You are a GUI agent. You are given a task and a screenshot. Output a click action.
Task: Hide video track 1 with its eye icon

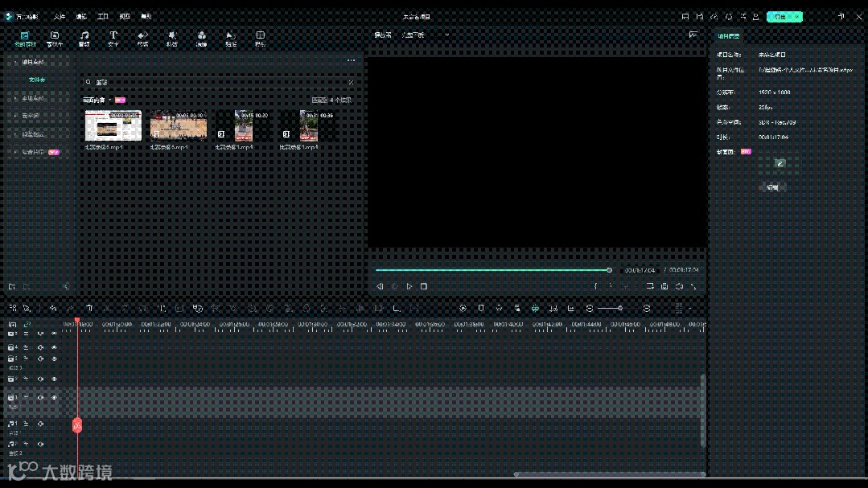[54, 397]
